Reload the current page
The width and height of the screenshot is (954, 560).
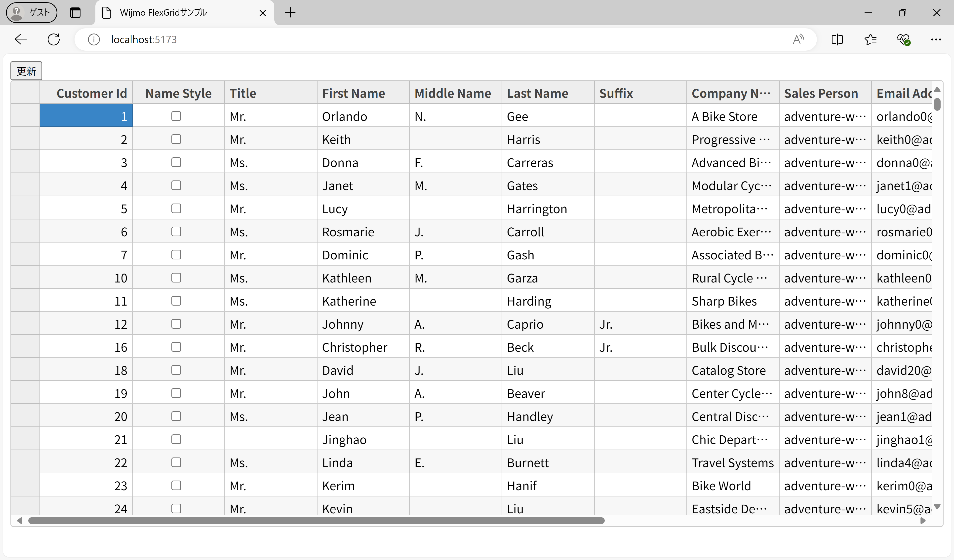[54, 39]
